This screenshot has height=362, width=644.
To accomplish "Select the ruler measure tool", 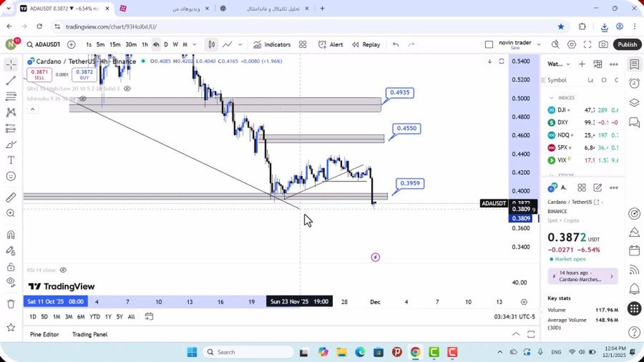I will [x=11, y=198].
